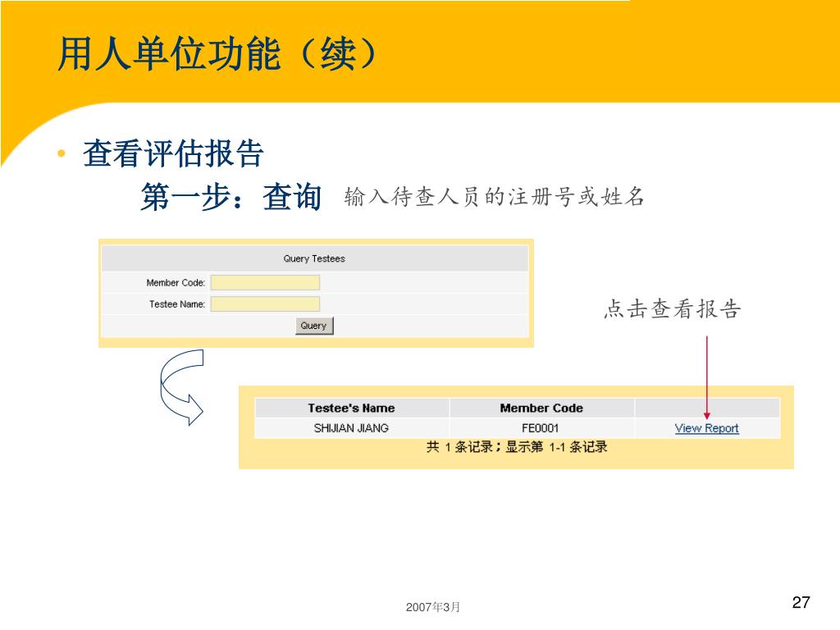Screen dimensions: 840x630
Task: Click the 'Query Testees' form title
Action: [314, 258]
